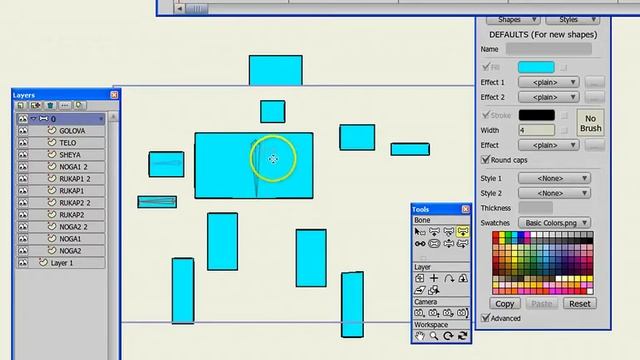
Task: Choose the chain-link Reparent Bone tool
Action: pyautogui.click(x=420, y=244)
